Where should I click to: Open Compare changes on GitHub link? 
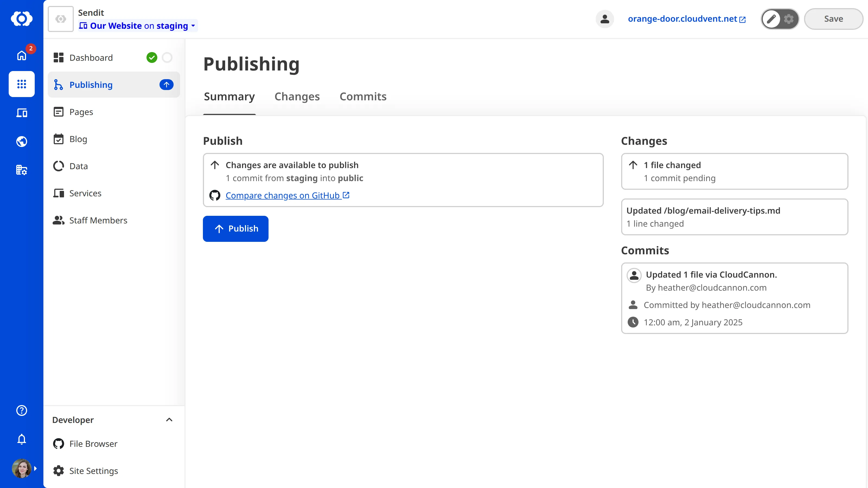tap(288, 195)
